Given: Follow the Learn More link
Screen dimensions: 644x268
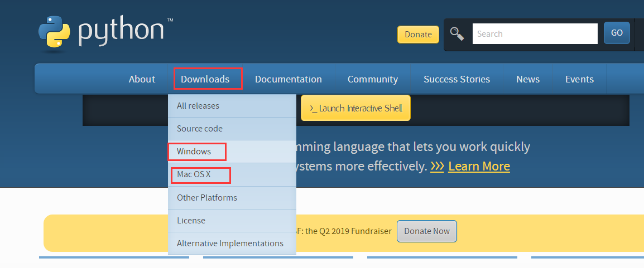Looking at the screenshot, I should [479, 167].
